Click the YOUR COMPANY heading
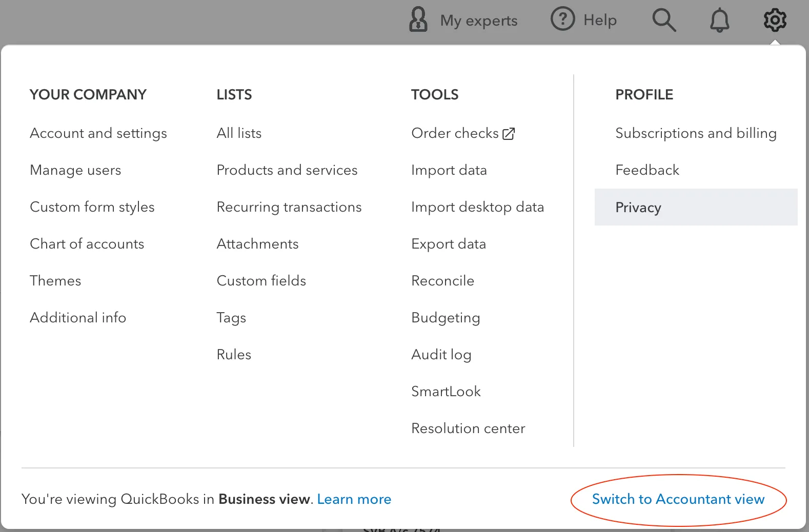809x532 pixels. coord(88,95)
